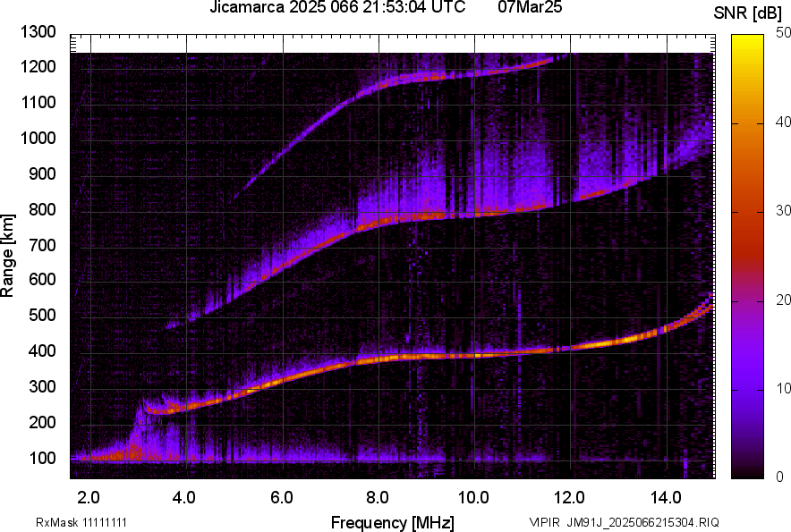The width and height of the screenshot is (791, 532).
Task: Click the y-axis tick label '500'
Action: coord(42,315)
